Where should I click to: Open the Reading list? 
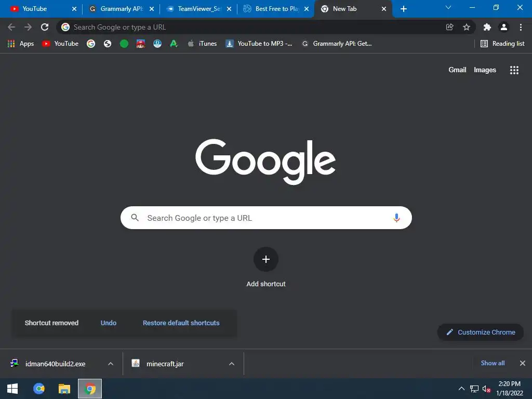tap(502, 44)
